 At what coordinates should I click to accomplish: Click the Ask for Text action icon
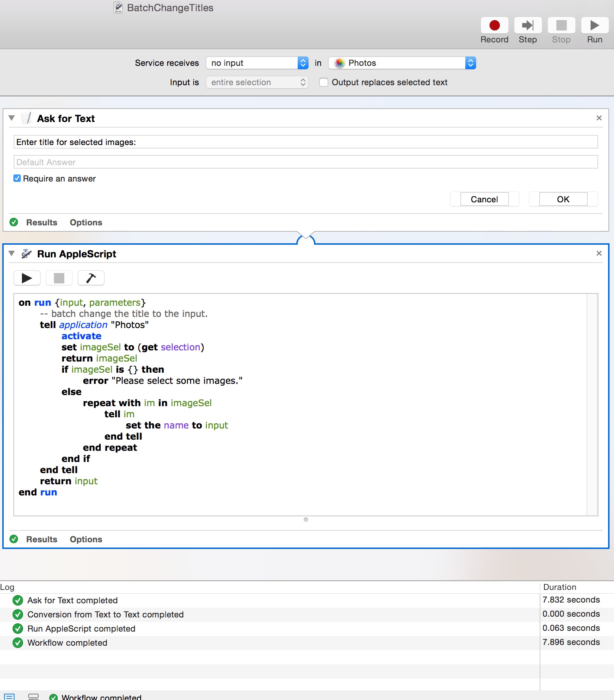coord(26,118)
